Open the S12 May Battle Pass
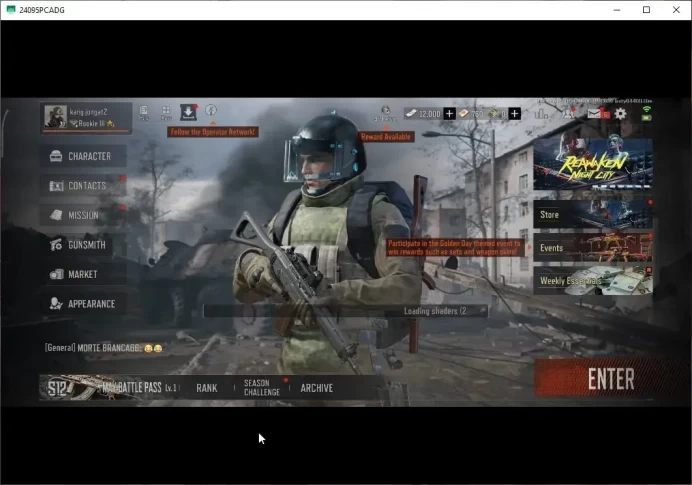 pyautogui.click(x=110, y=387)
